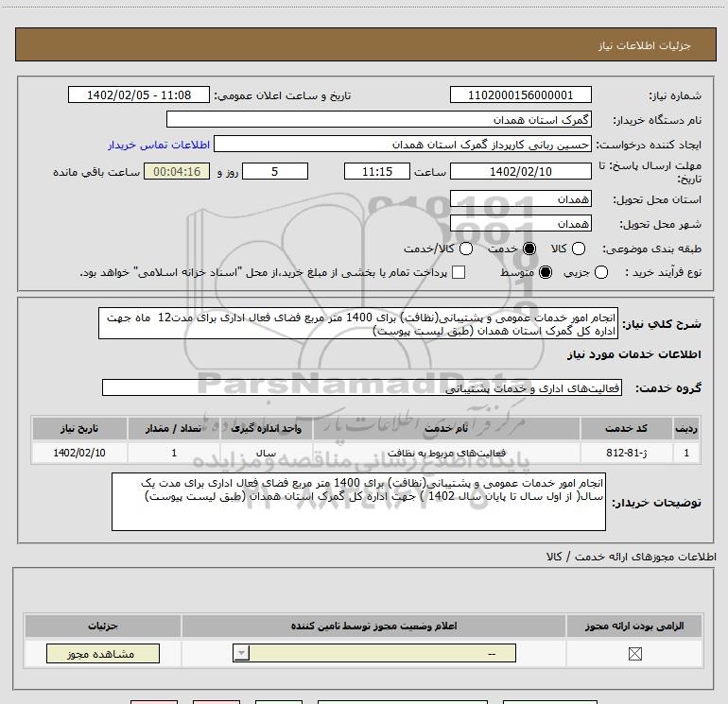Select the کالا/خدمت radio button
728x704 pixels.
click(466, 249)
